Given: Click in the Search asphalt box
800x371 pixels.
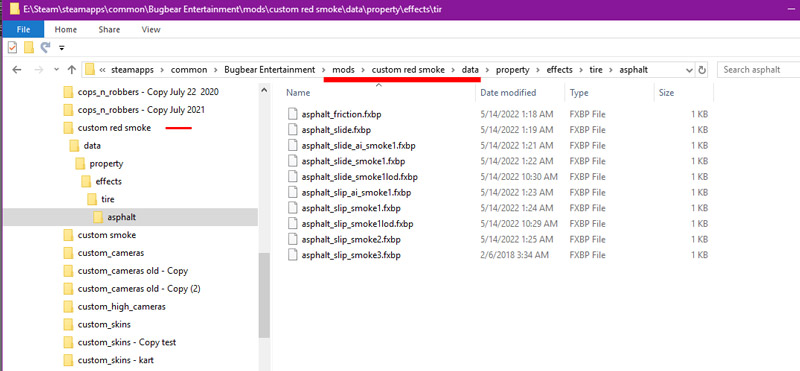Looking at the screenshot, I should (x=758, y=70).
